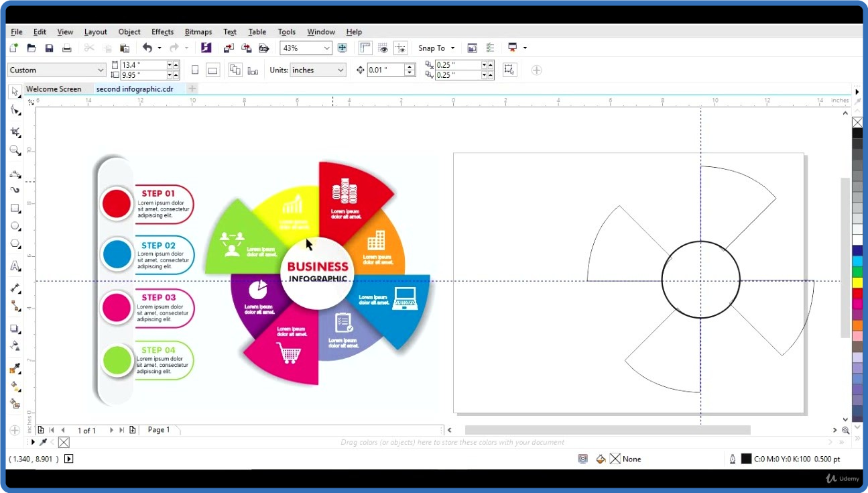This screenshot has width=868, height=493.
Task: Open the zoom level 43% dropdown
Action: [x=326, y=48]
